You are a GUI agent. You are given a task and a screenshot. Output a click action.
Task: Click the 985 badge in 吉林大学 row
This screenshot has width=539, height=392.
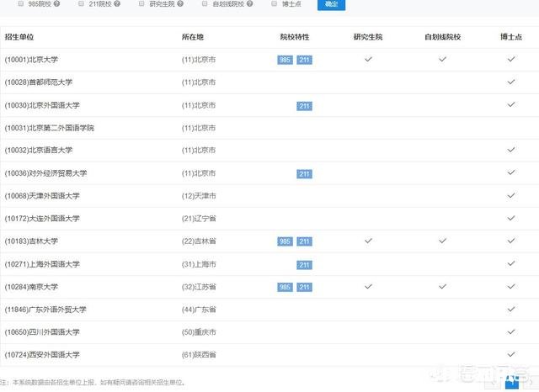(285, 241)
